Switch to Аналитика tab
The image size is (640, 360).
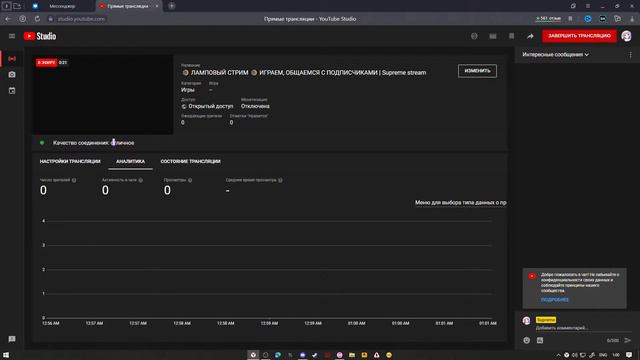tap(131, 162)
